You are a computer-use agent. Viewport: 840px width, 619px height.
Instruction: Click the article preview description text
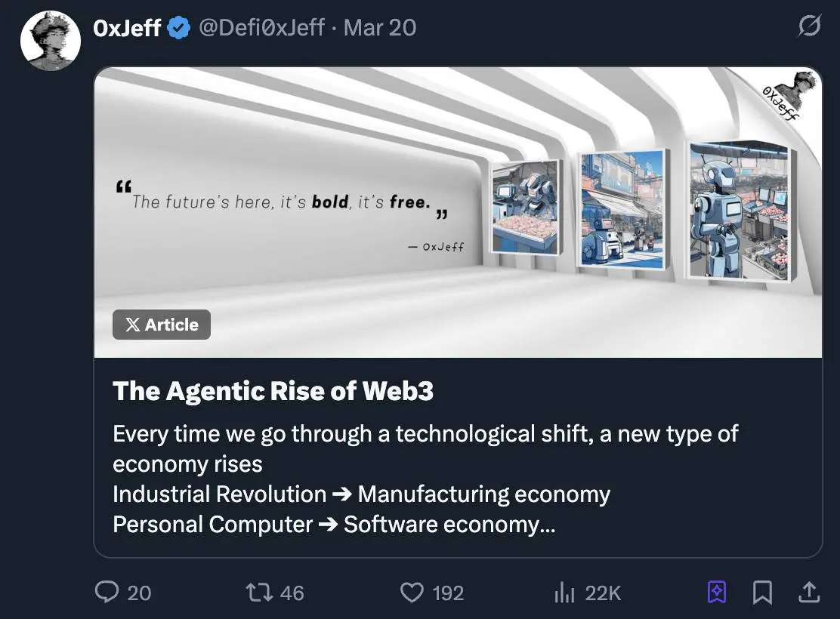pyautogui.click(x=425, y=479)
